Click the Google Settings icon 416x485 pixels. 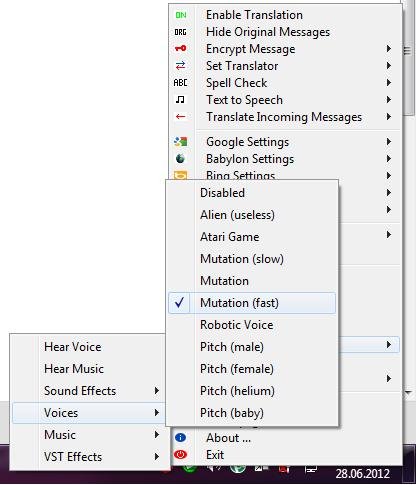tap(181, 142)
